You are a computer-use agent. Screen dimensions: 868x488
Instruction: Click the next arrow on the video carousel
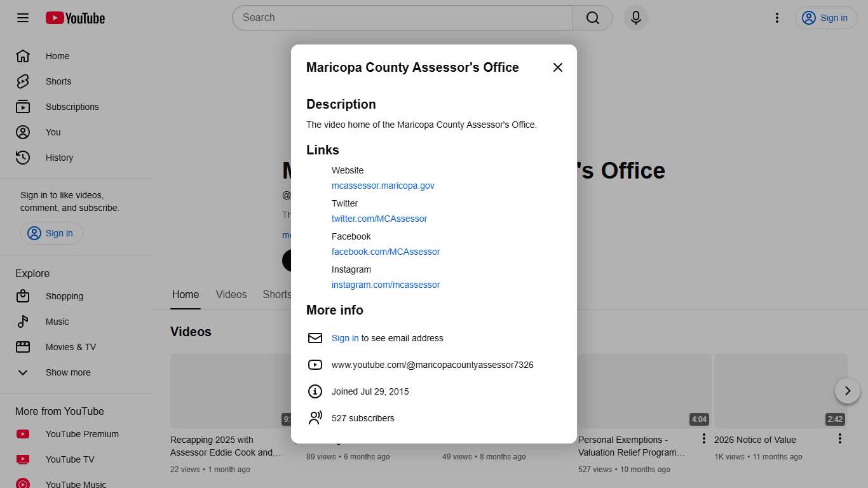tap(848, 391)
